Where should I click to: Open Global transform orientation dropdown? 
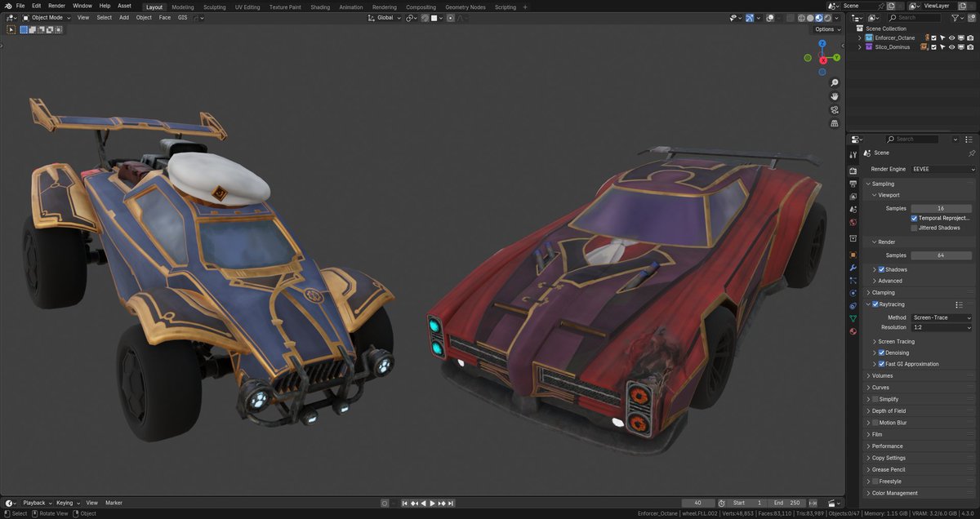[385, 17]
